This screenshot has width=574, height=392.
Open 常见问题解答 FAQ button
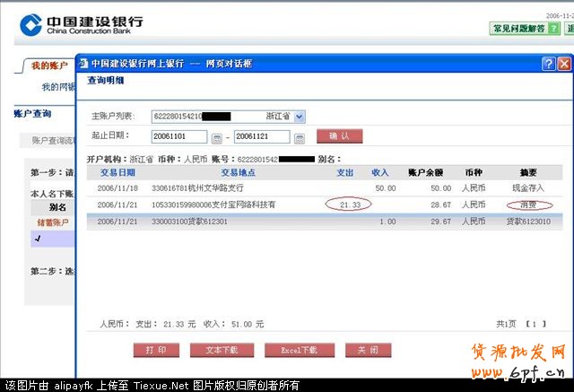518,29
